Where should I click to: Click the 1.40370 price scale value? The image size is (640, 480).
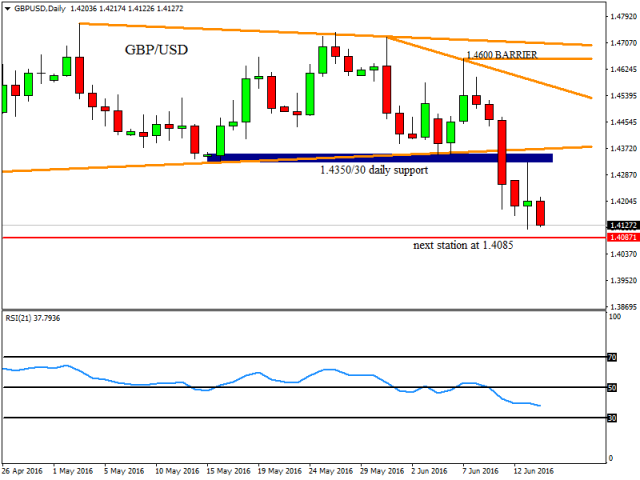[623, 254]
